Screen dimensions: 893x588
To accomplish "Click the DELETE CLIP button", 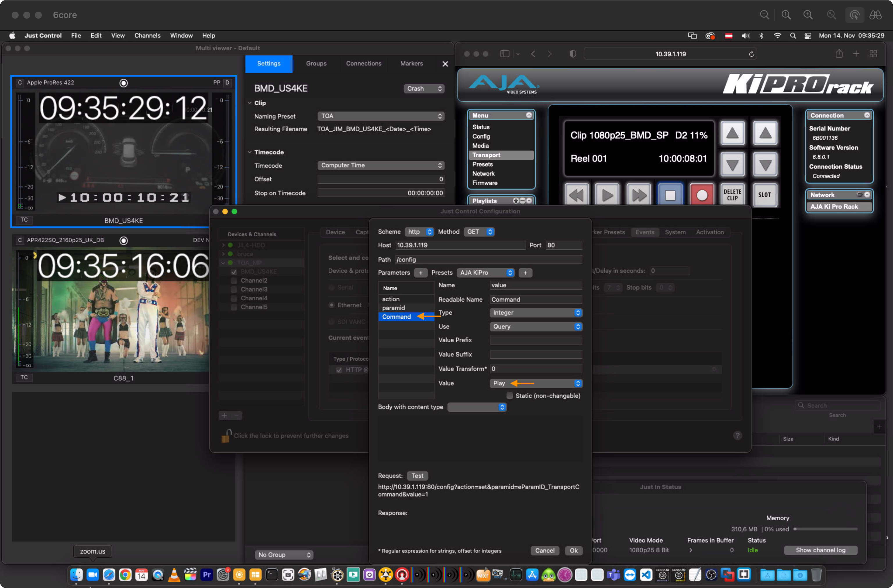I will 733,195.
